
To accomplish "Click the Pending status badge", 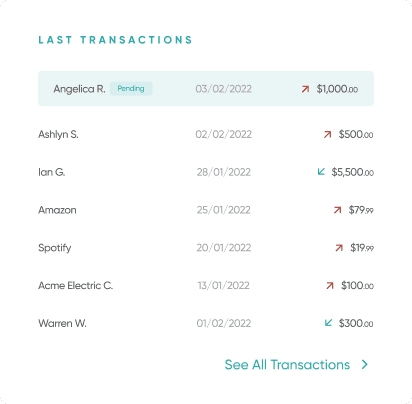I will pos(131,89).
